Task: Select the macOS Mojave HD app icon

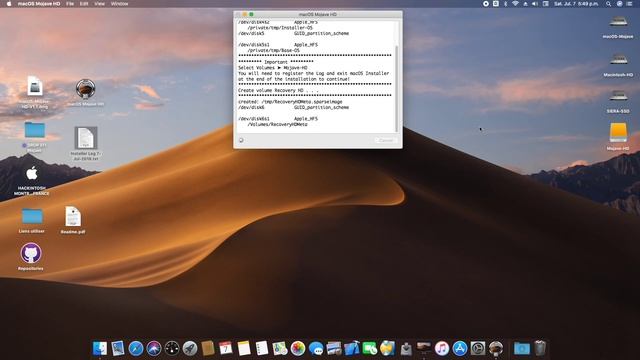Action: (x=85, y=89)
